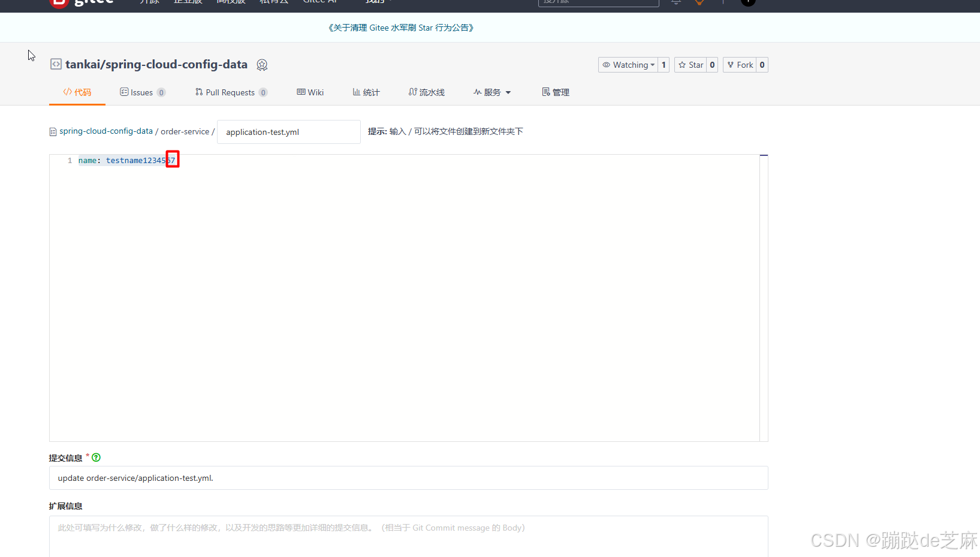Open 统计 statistics via its chart icon

355,92
